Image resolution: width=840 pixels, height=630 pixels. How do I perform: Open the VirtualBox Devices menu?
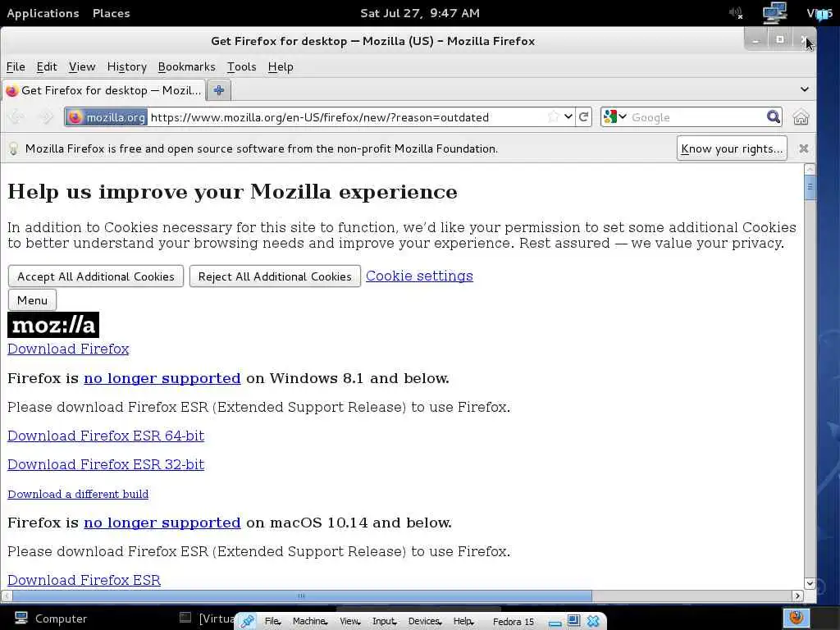click(x=425, y=622)
